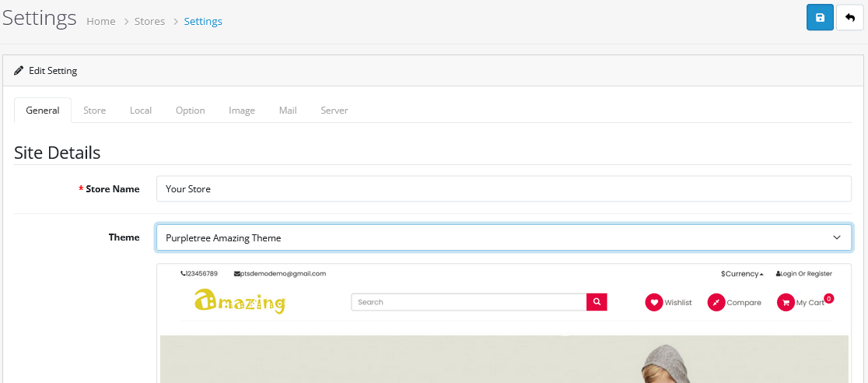This screenshot has width=868, height=383.
Task: Click the My Cart icon in preview
Action: [786, 302]
